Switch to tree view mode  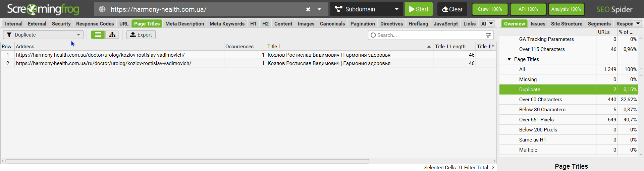point(112,35)
